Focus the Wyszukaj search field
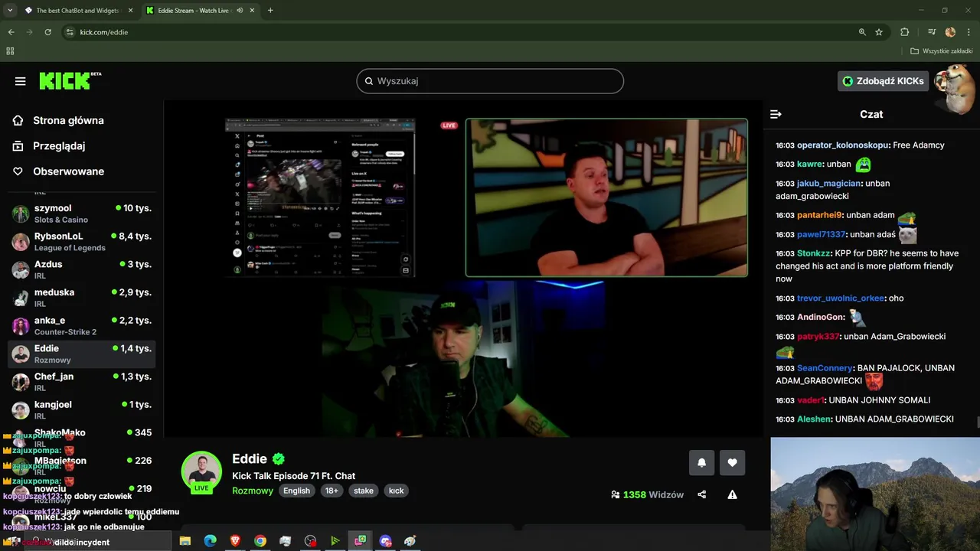Image resolution: width=980 pixels, height=551 pixels. pos(490,81)
